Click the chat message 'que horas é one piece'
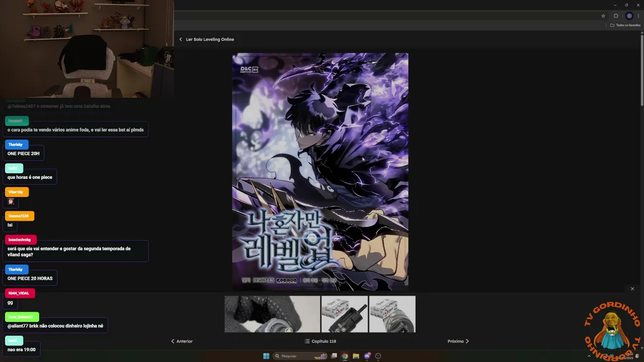The width and height of the screenshot is (644, 362). [x=30, y=177]
